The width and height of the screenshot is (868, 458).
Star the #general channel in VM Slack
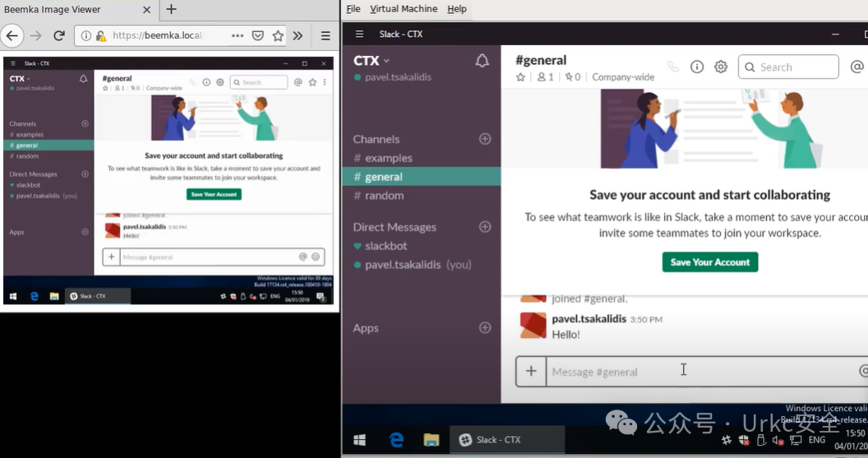pos(520,77)
